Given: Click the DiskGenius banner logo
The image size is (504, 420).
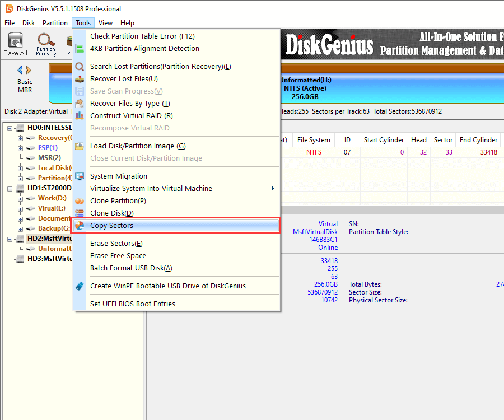Looking at the screenshot, I should click(329, 44).
